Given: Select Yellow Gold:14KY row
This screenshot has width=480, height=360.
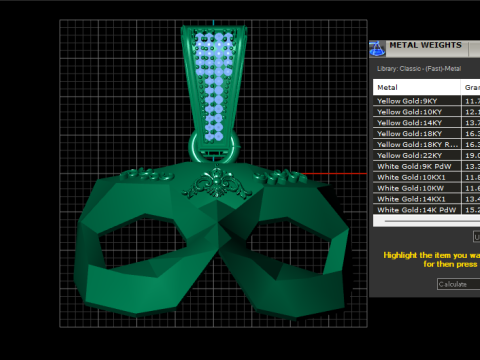Looking at the screenshot, I should click(x=426, y=123).
